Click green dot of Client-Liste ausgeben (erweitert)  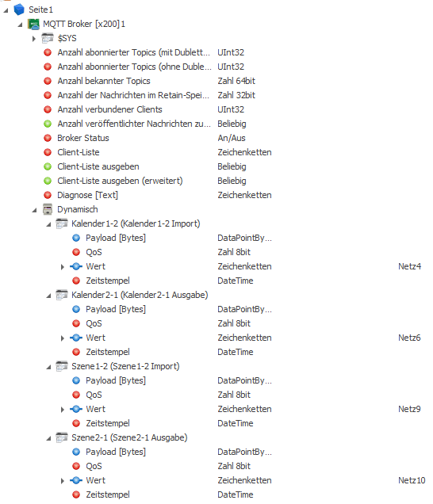pos(48,181)
